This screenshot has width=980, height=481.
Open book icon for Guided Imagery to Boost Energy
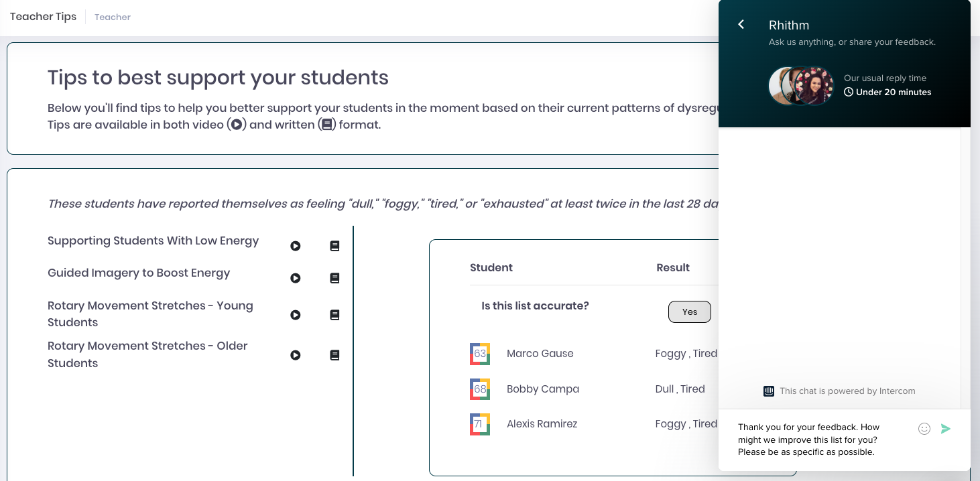click(334, 278)
